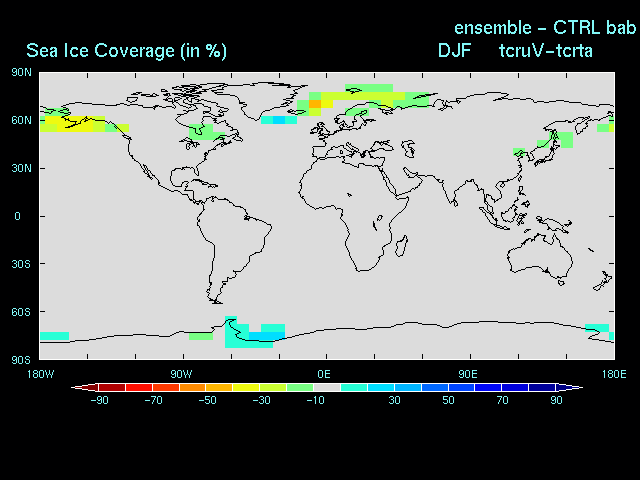Pick the cyan colorbar segment right of gray
The width and height of the screenshot is (640, 480).
(354, 387)
